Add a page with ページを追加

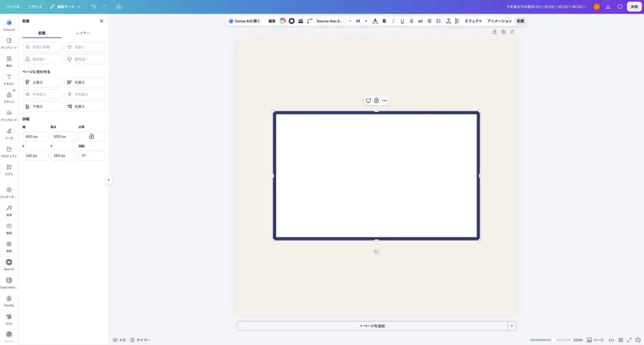point(372,326)
